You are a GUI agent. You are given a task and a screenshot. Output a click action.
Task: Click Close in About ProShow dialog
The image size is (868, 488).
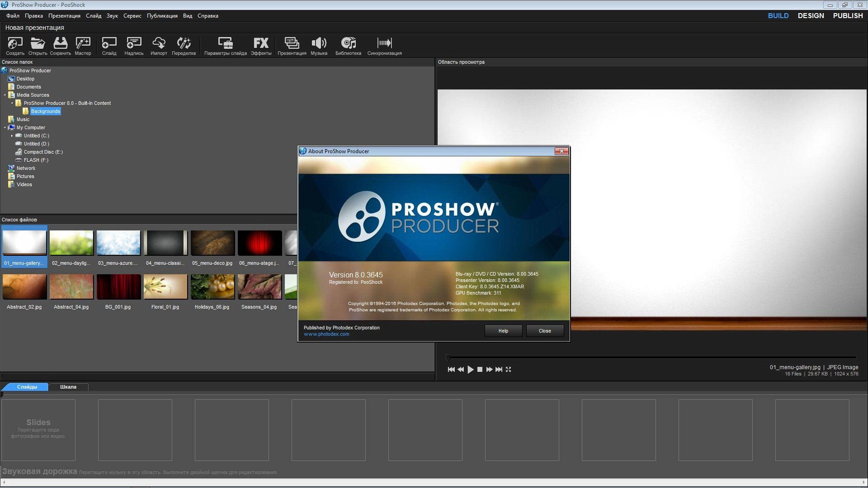click(x=545, y=331)
